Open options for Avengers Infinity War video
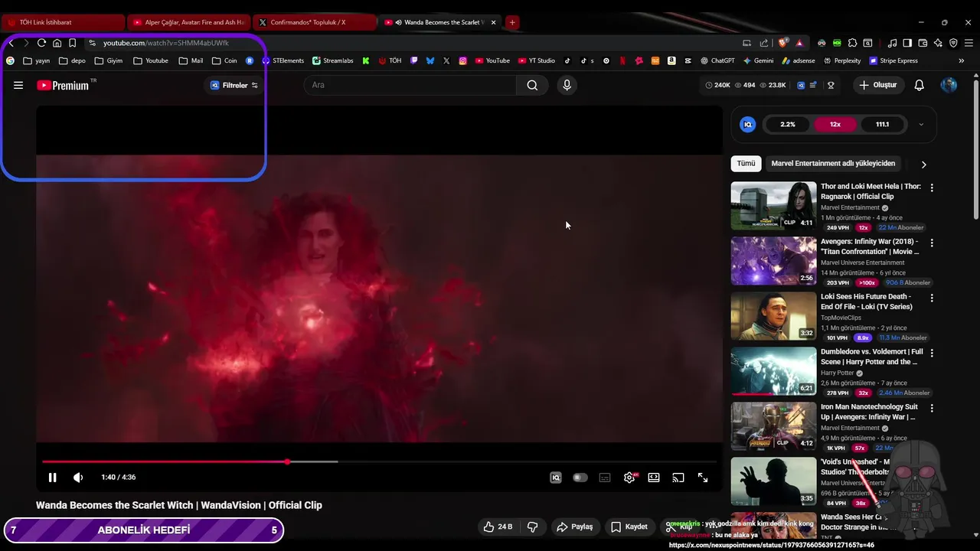The height and width of the screenshot is (551, 980). 932,243
